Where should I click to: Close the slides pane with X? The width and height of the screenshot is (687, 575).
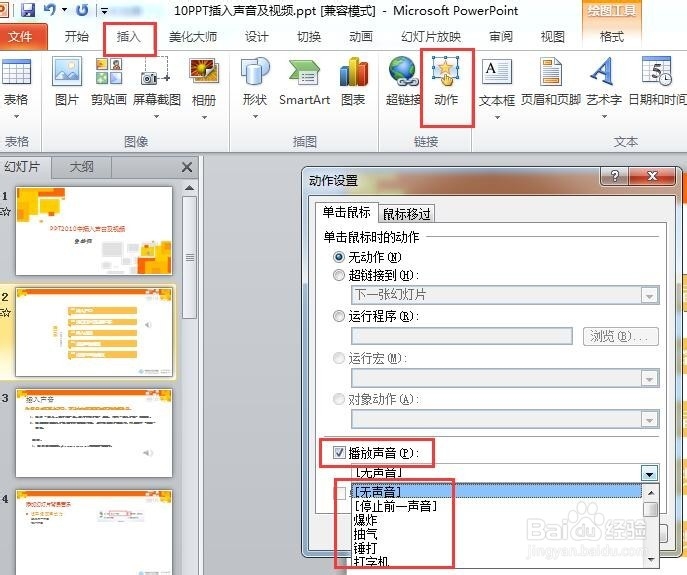click(187, 167)
